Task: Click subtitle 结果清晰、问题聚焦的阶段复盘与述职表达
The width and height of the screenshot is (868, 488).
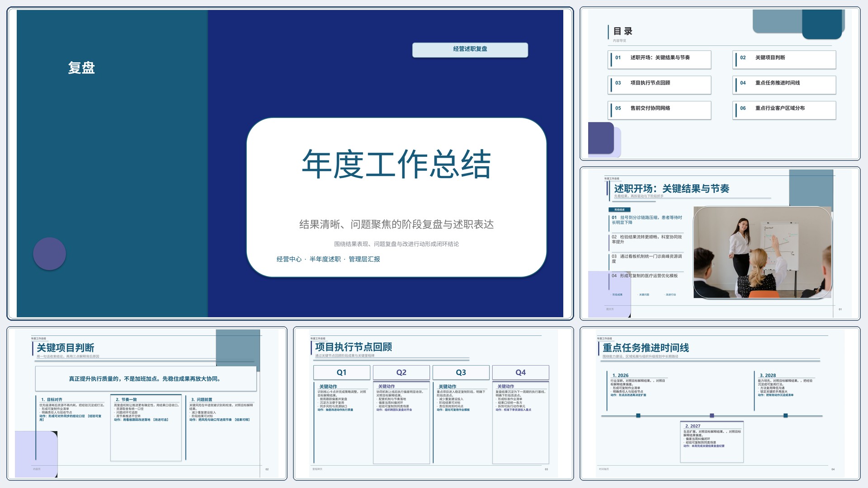Action: click(396, 224)
